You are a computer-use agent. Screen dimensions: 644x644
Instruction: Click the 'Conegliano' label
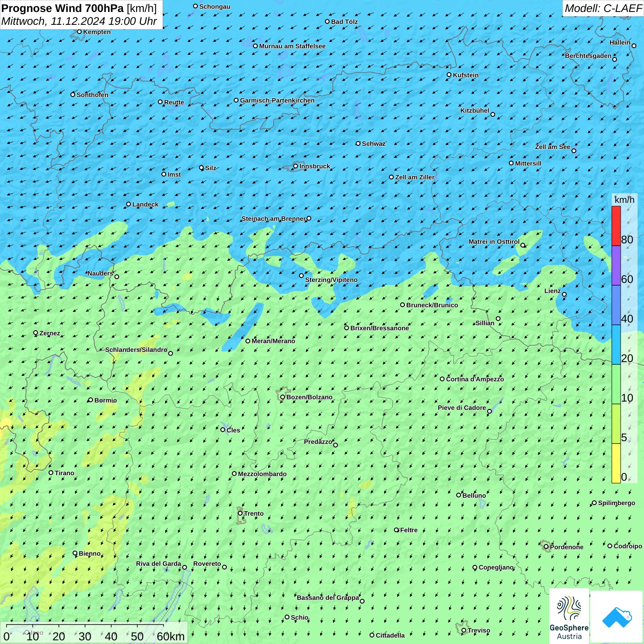click(496, 567)
